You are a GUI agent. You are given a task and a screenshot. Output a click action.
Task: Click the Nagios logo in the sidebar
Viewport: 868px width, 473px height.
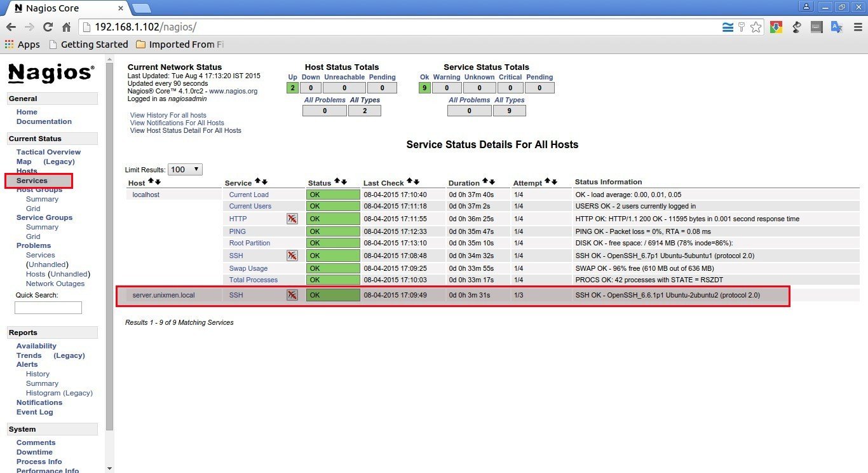pos(51,73)
